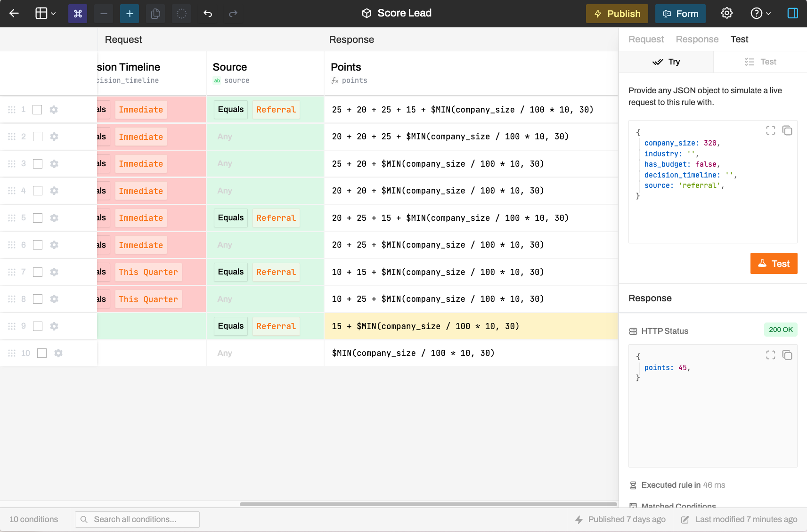The height and width of the screenshot is (532, 807).
Task: Copy the request JSON with copy icon
Action: (x=787, y=130)
